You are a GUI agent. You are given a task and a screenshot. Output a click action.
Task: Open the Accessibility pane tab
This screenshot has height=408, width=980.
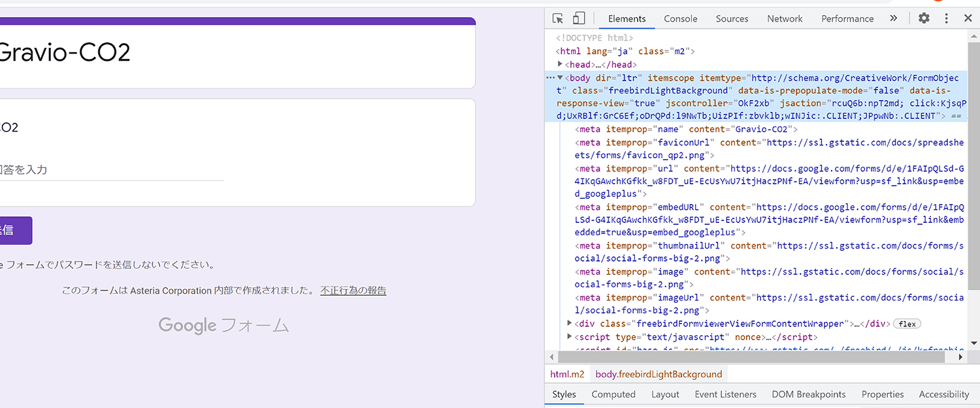pyautogui.click(x=944, y=394)
